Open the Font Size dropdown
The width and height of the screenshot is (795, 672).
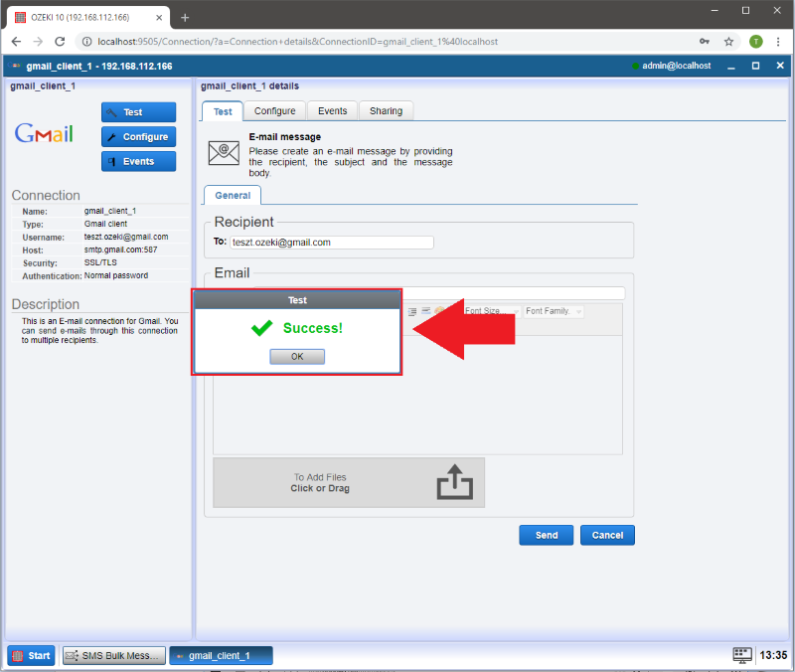pos(492,311)
